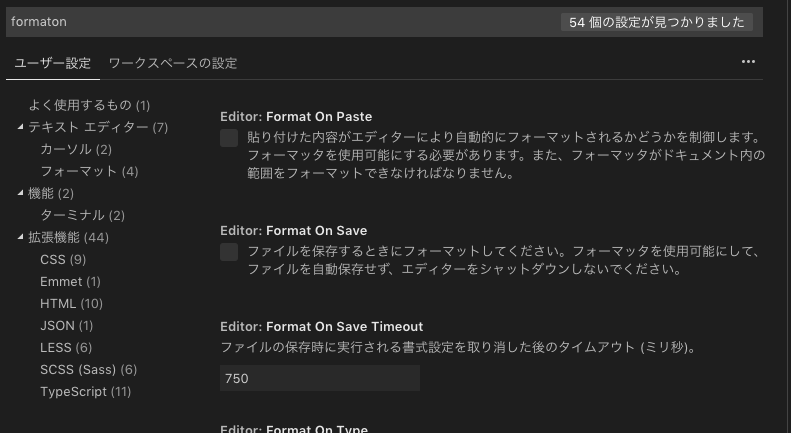This screenshot has height=433, width=791.
Task: Enable the Format On Save checkbox
Action: [x=229, y=252]
